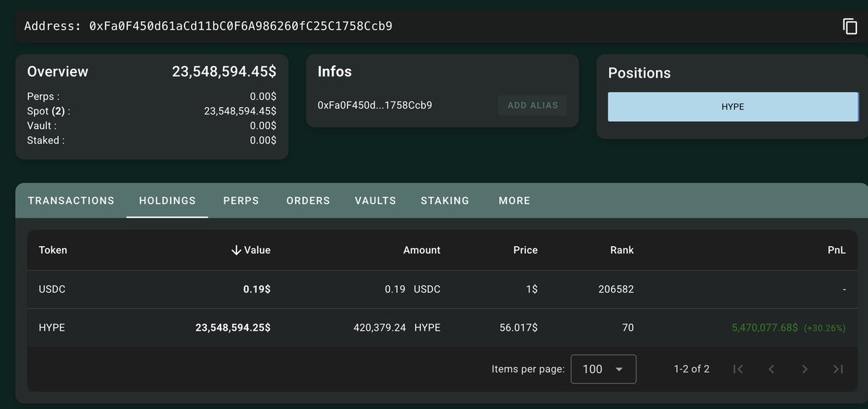Open the Orders tab
Screen dimensions: 868x409
pos(308,201)
